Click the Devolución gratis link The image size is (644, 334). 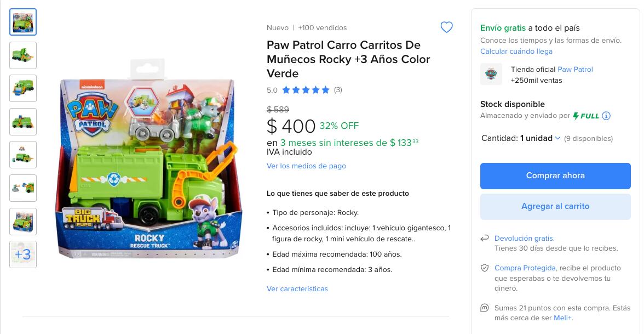click(525, 239)
